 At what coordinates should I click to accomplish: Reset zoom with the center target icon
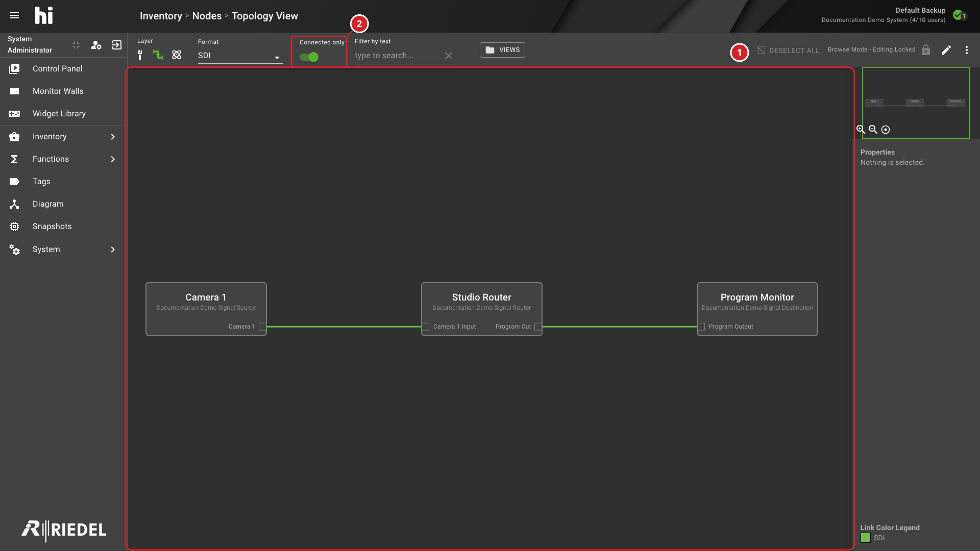[886, 130]
